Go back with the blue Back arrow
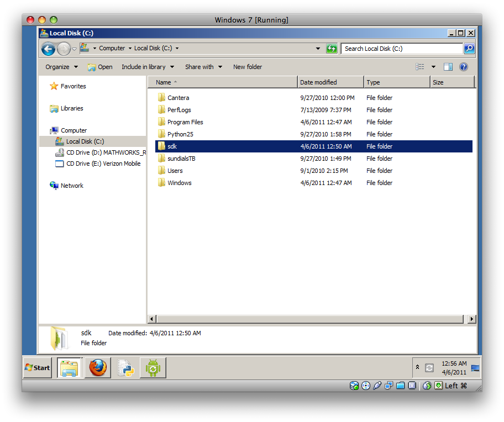 coord(48,49)
